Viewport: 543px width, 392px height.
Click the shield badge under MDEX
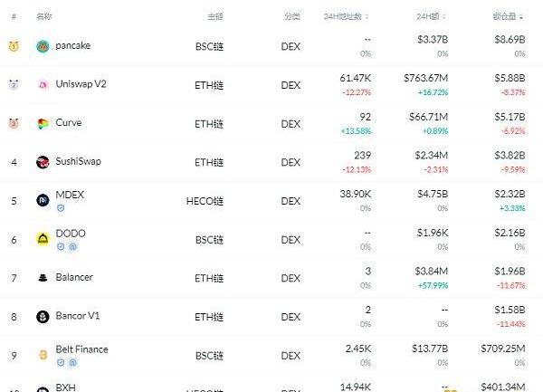click(60, 207)
